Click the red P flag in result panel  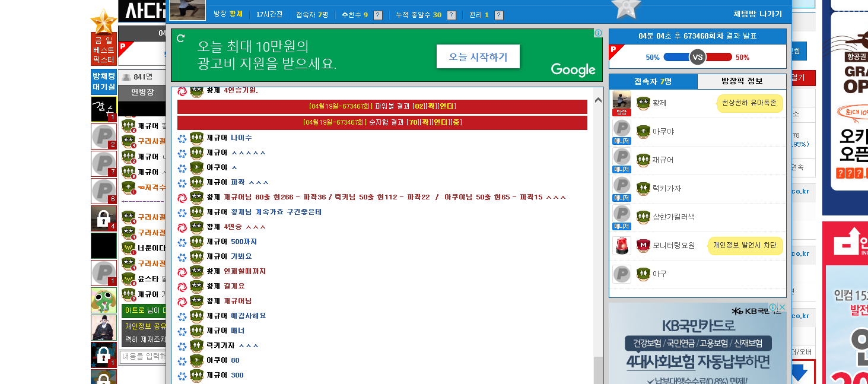pos(615,50)
